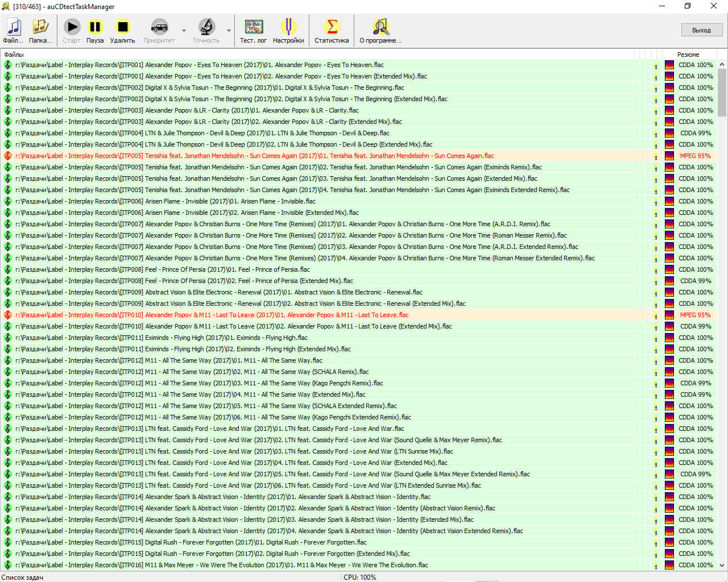Click the Старт play button
This screenshot has width=728, height=582.
(72, 31)
